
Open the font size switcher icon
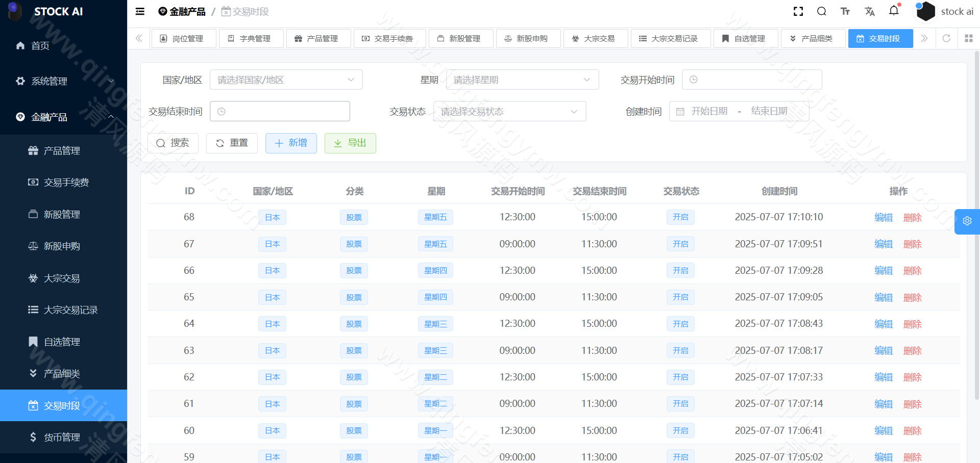click(x=845, y=11)
